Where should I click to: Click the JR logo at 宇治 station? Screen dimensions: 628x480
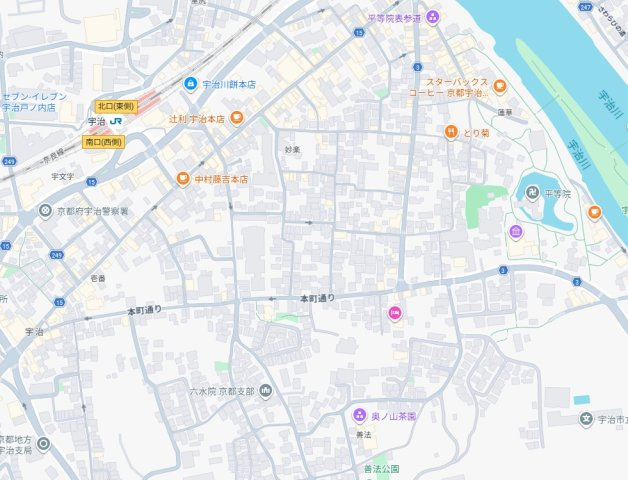[116, 121]
